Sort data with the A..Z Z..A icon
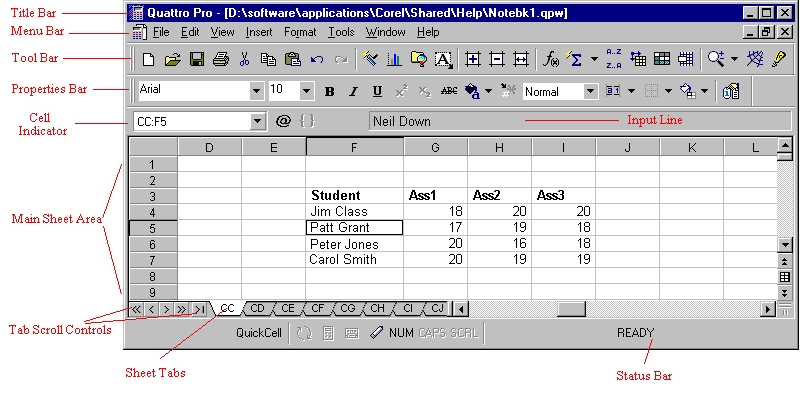Image resolution: width=800 pixels, height=400 pixels. point(614,59)
